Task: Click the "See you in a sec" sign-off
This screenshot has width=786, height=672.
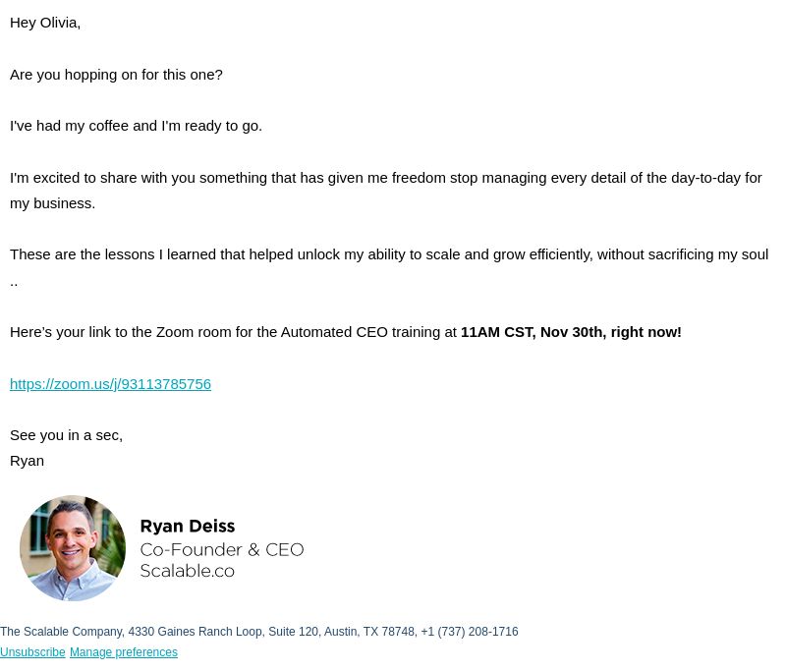Action: click(66, 435)
